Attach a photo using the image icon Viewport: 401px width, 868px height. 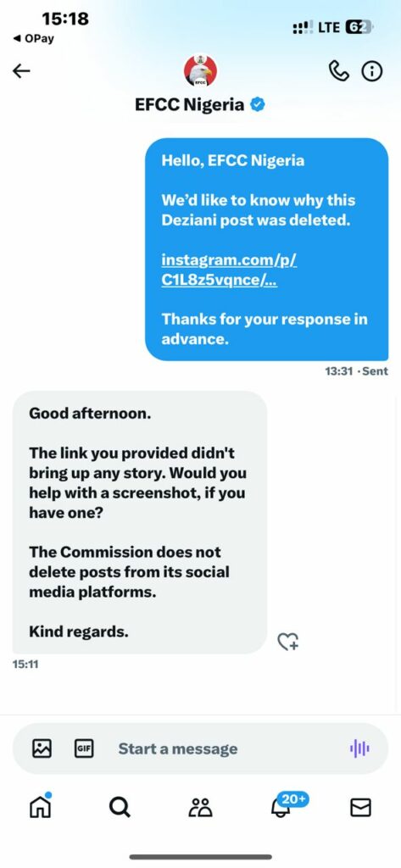point(42,748)
